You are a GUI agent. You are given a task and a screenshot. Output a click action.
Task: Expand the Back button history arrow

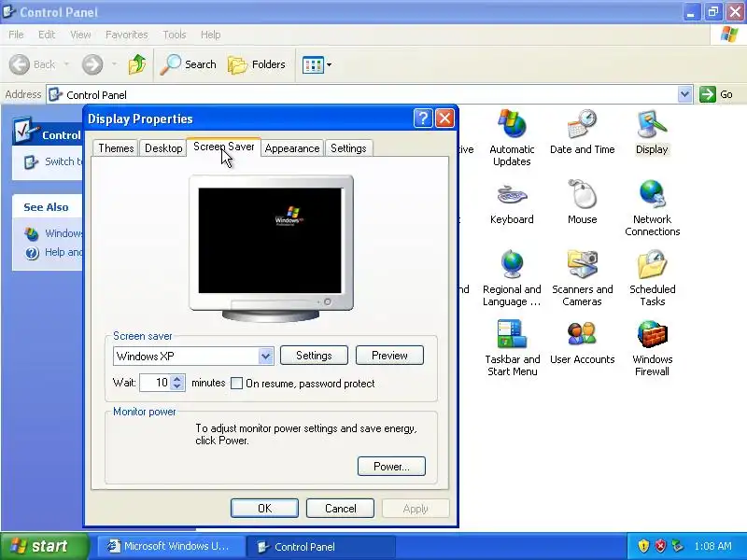click(x=66, y=64)
